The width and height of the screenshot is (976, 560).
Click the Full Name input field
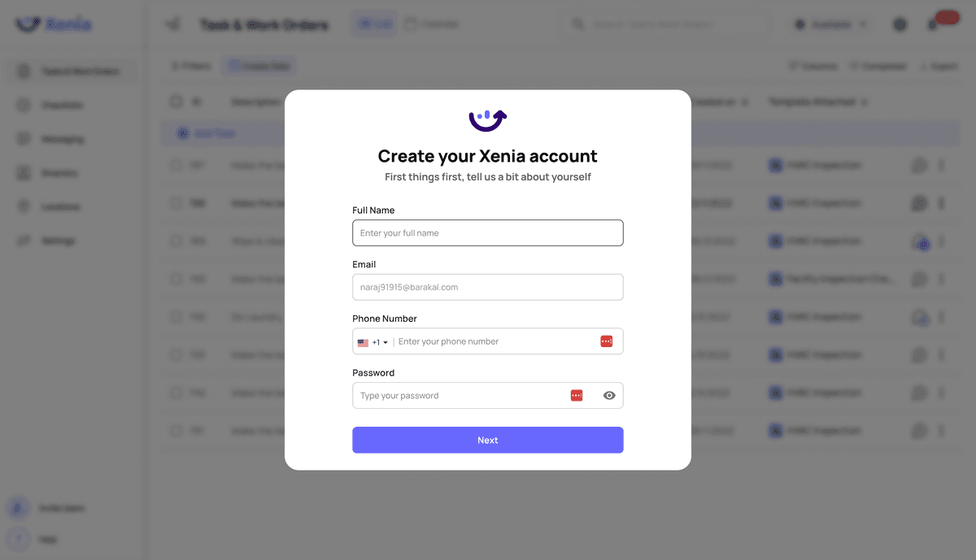click(487, 232)
